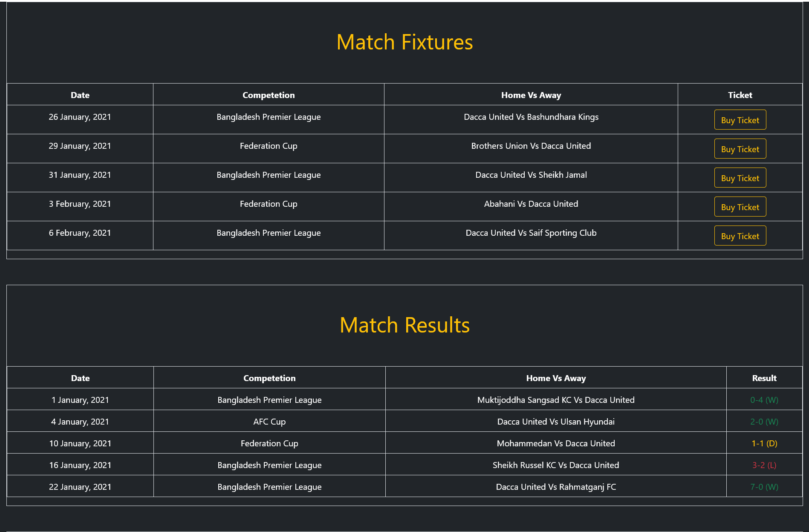Click the Result column header
Screen dimensions: 809x532
click(x=764, y=378)
